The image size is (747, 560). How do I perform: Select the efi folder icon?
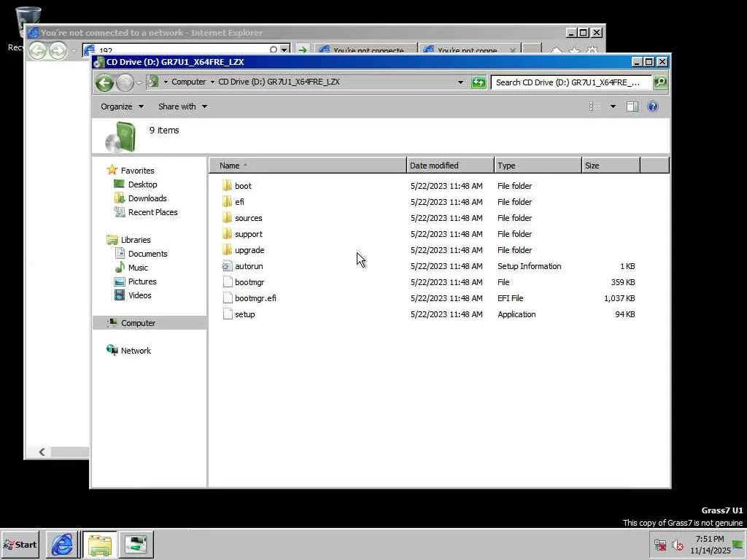click(228, 202)
